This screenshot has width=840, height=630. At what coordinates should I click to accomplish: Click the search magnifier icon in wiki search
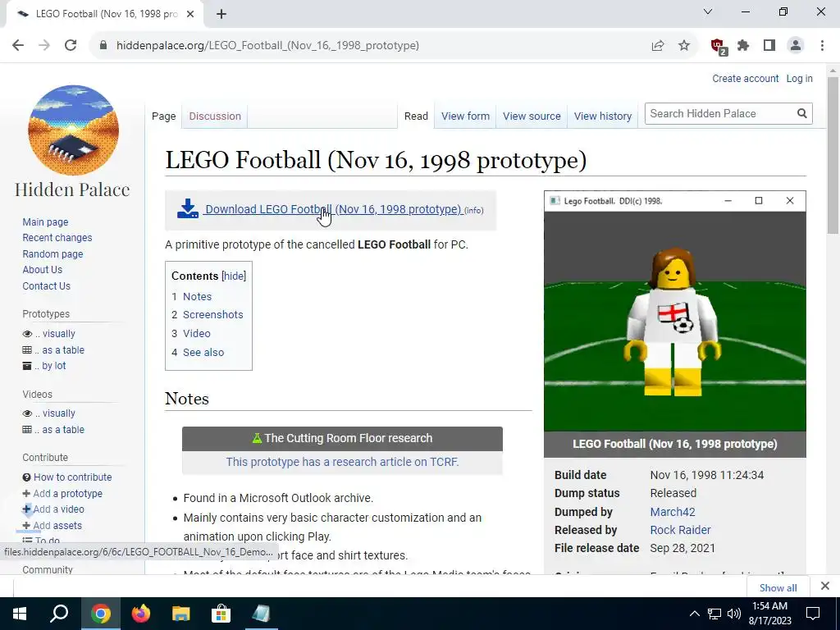802,113
